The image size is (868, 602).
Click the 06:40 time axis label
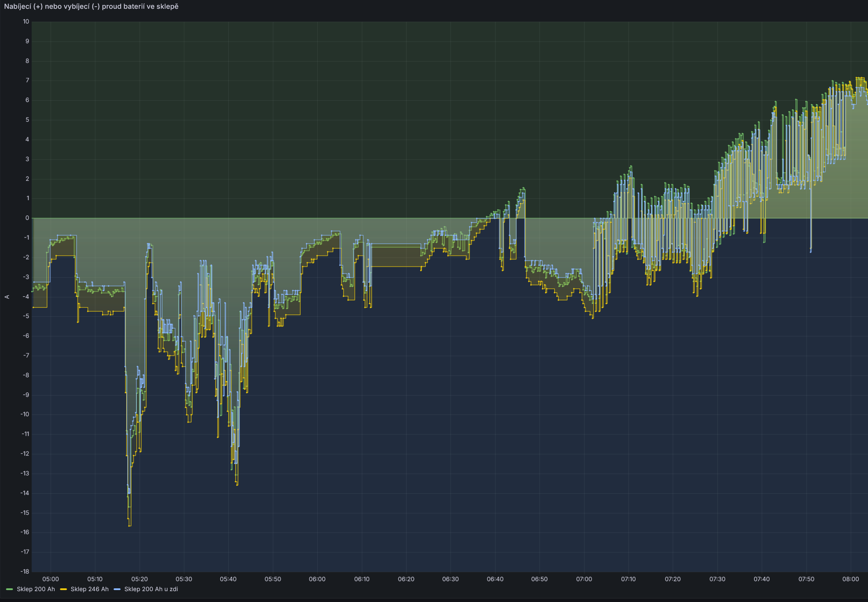pyautogui.click(x=495, y=579)
